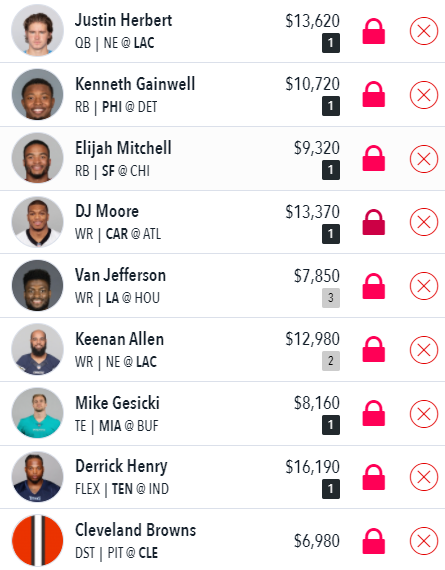The height and width of the screenshot is (570, 445).
Task: Remove Kenneth Gainwell using the X icon
Action: (424, 95)
